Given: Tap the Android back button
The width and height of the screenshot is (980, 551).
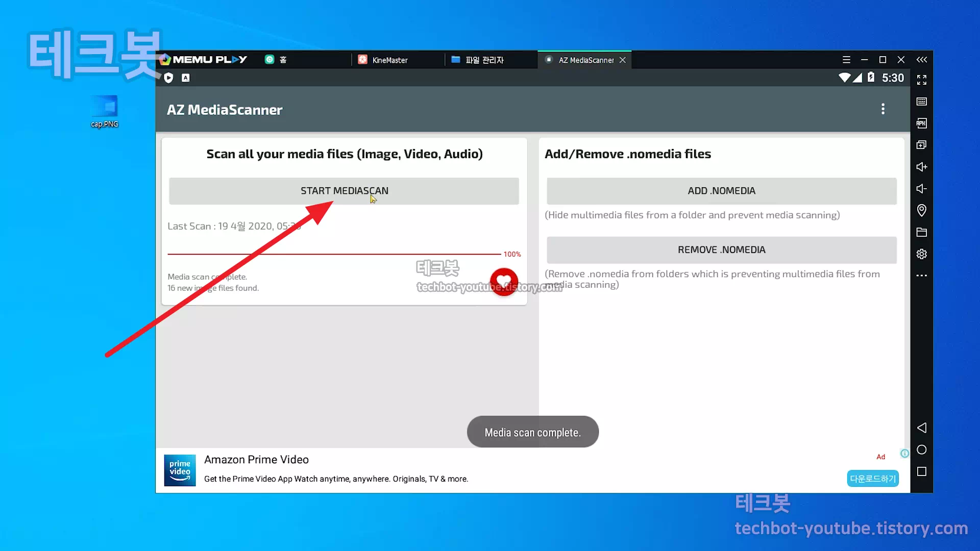Looking at the screenshot, I should pyautogui.click(x=921, y=428).
